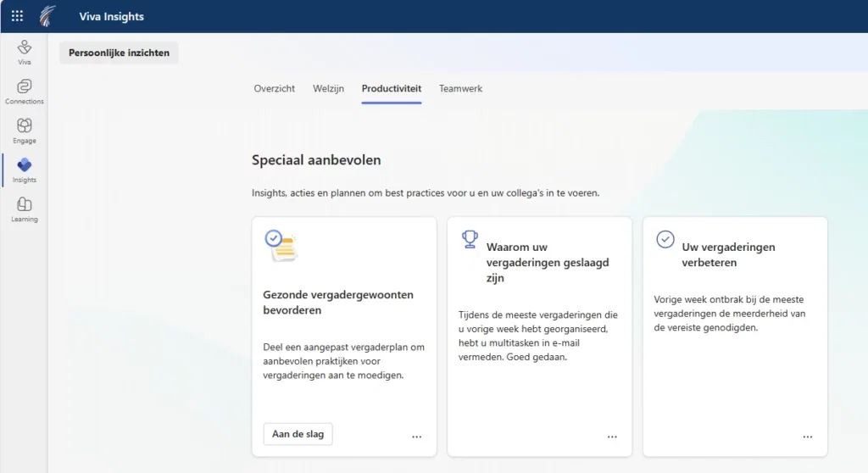Viewport: 868px width, 473px height.
Task: Click the 'Insights, acties en plannen' description
Action: (426, 192)
